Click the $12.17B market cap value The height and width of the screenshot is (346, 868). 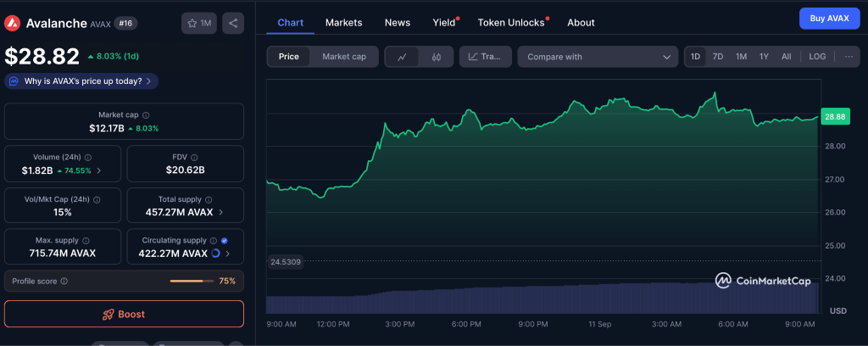tap(108, 128)
